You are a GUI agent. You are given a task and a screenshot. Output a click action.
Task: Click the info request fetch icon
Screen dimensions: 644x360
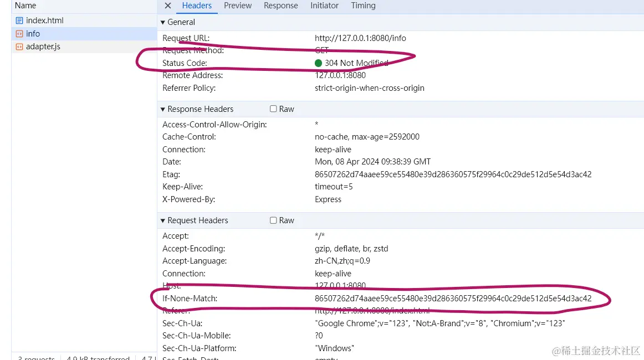click(19, 34)
